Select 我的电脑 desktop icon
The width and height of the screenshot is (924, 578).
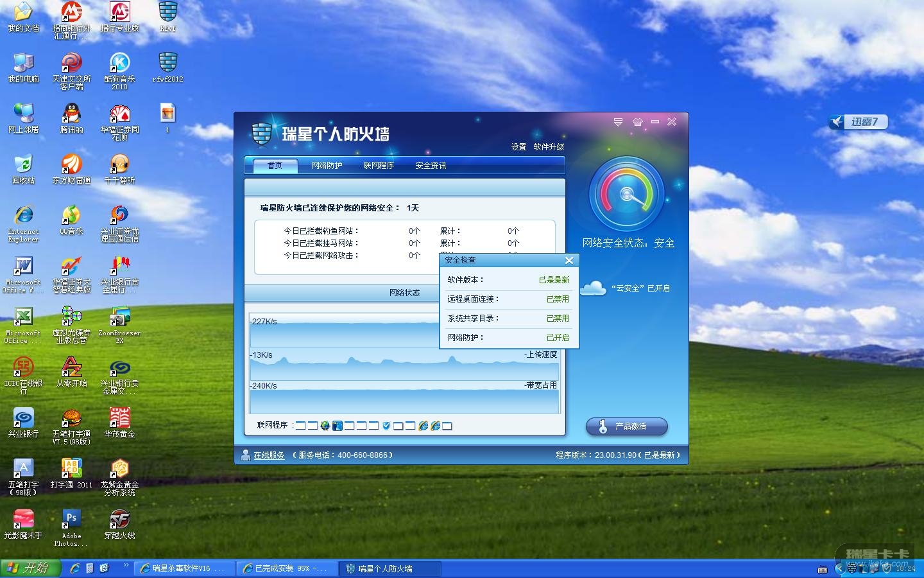tap(23, 68)
